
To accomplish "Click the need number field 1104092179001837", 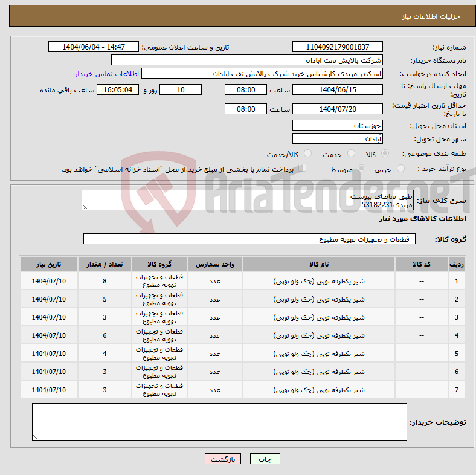I will [x=337, y=47].
